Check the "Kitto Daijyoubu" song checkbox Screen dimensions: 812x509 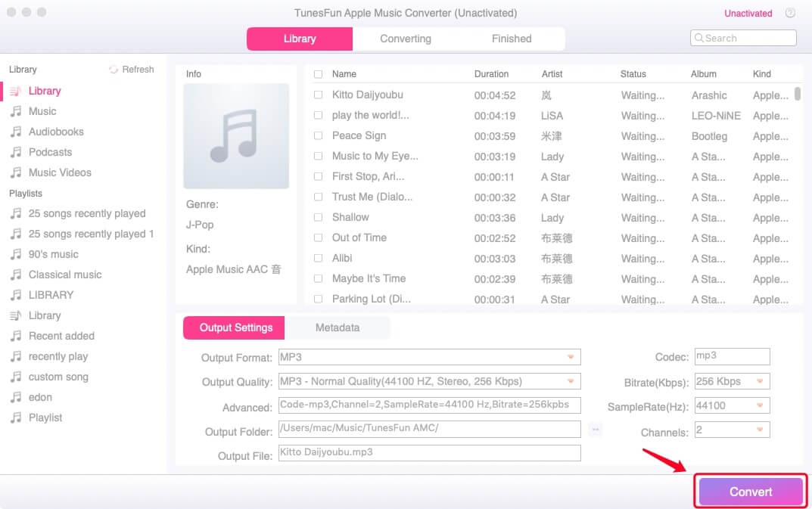[318, 95]
